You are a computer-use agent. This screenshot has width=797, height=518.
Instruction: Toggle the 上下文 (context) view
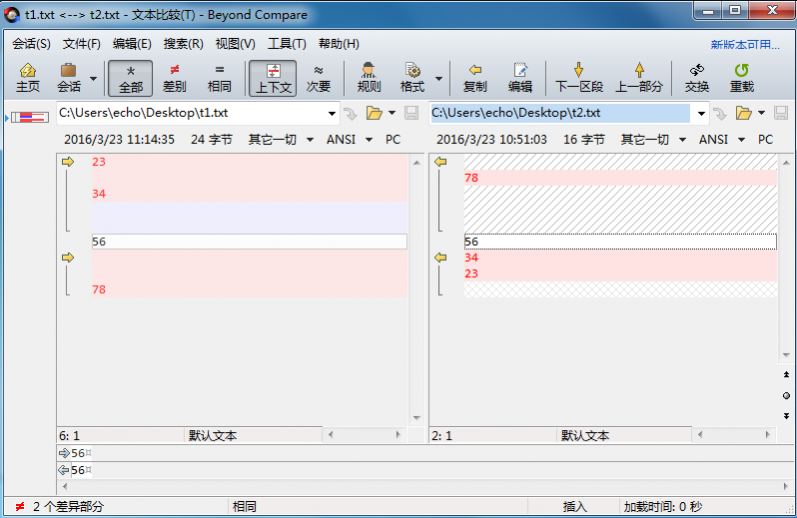pyautogui.click(x=272, y=77)
